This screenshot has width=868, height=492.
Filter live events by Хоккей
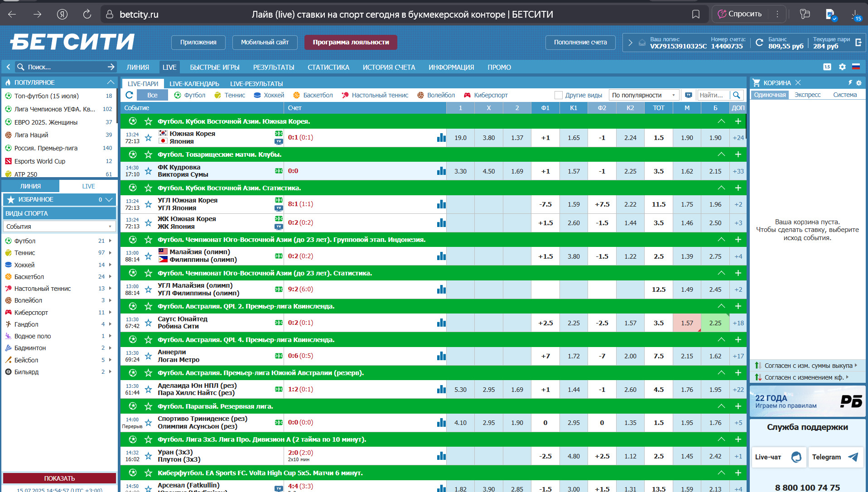[269, 95]
